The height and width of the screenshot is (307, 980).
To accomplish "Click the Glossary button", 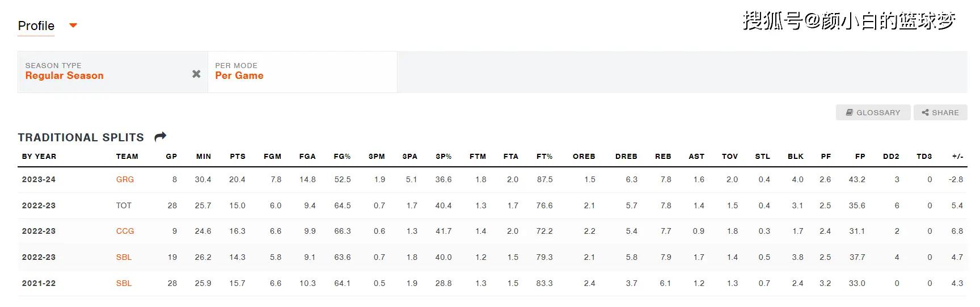I will [873, 112].
